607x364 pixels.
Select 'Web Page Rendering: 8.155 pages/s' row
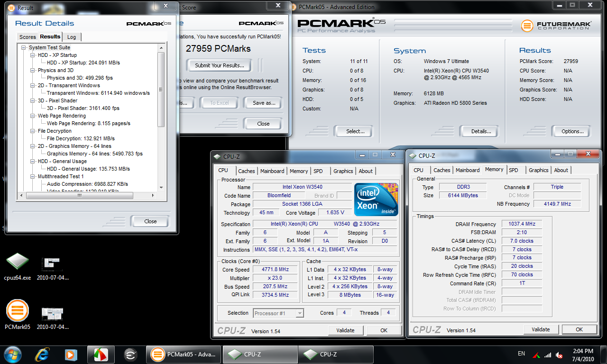pos(88,123)
